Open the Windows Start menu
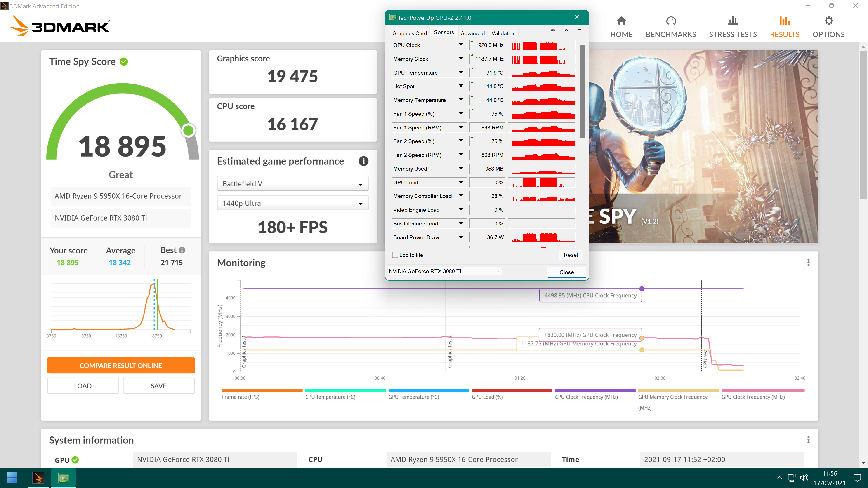This screenshot has height=488, width=868. pos(12,478)
